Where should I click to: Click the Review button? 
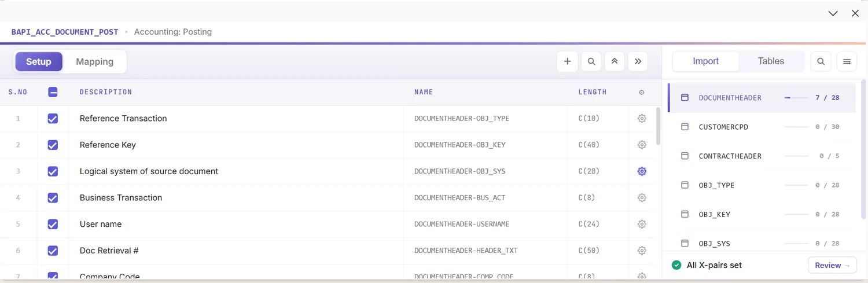pyautogui.click(x=832, y=265)
